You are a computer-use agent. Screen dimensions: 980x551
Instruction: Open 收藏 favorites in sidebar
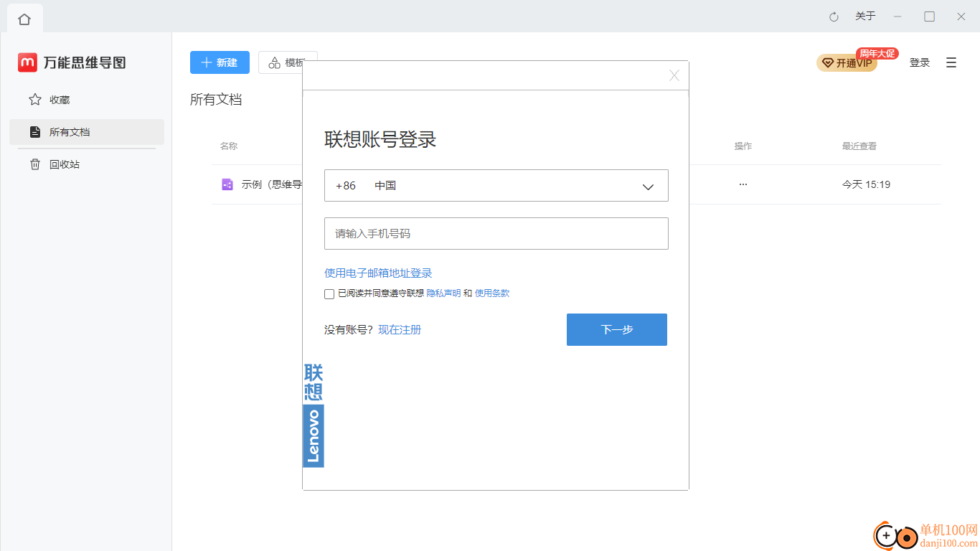(87, 100)
